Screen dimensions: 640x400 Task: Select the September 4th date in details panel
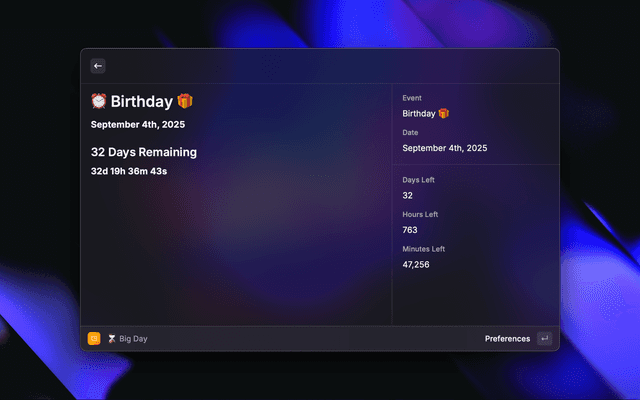444,148
